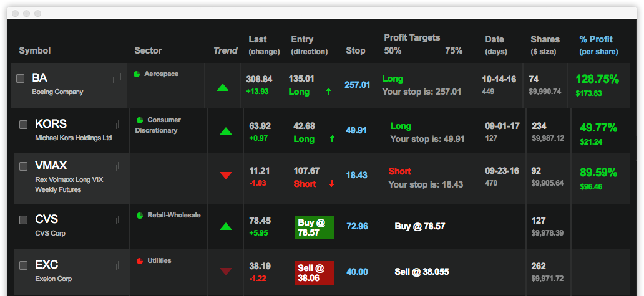This screenshot has height=296, width=644.
Task: Click the dark red down trend arrow for EXC
Action: tap(226, 271)
